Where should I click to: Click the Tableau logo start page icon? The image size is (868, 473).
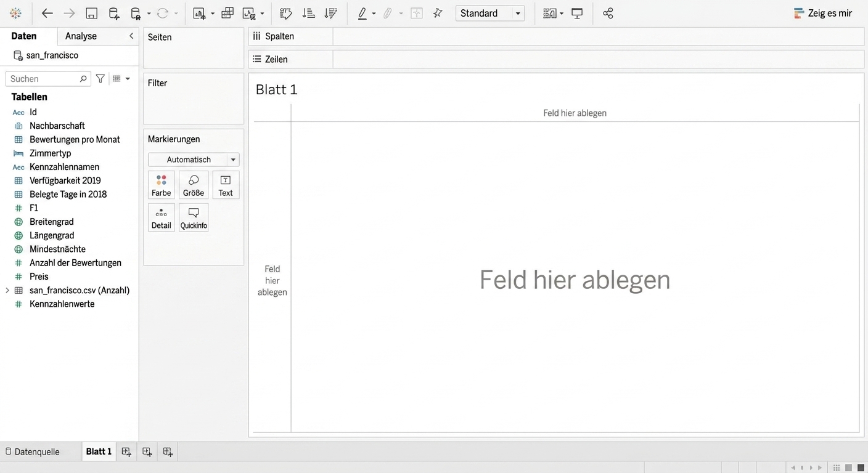(16, 13)
